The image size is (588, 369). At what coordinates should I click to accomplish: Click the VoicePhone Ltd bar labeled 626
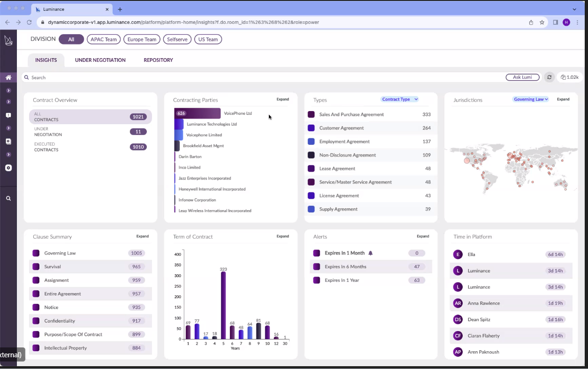(197, 113)
